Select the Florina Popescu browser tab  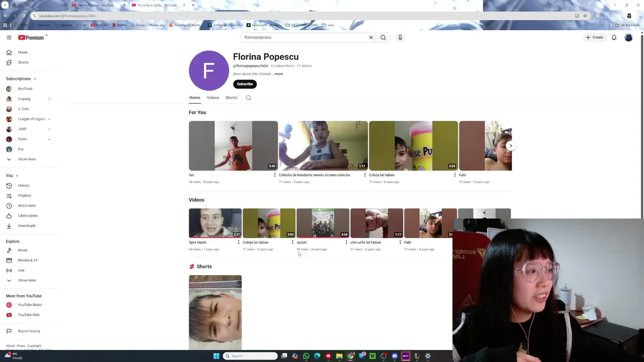click(x=98, y=5)
